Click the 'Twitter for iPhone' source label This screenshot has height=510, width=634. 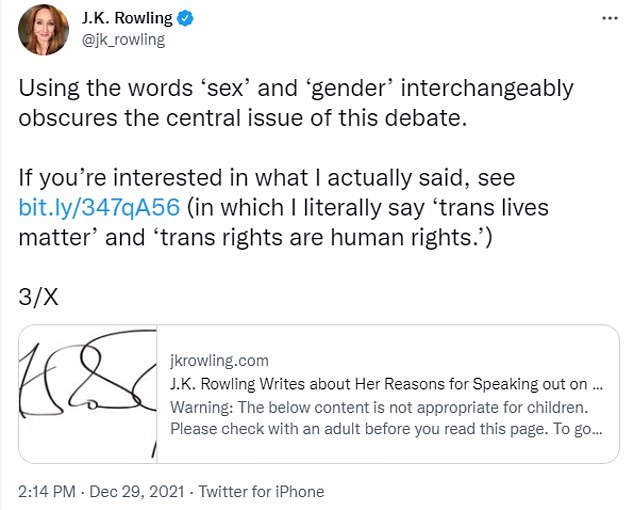click(261, 492)
